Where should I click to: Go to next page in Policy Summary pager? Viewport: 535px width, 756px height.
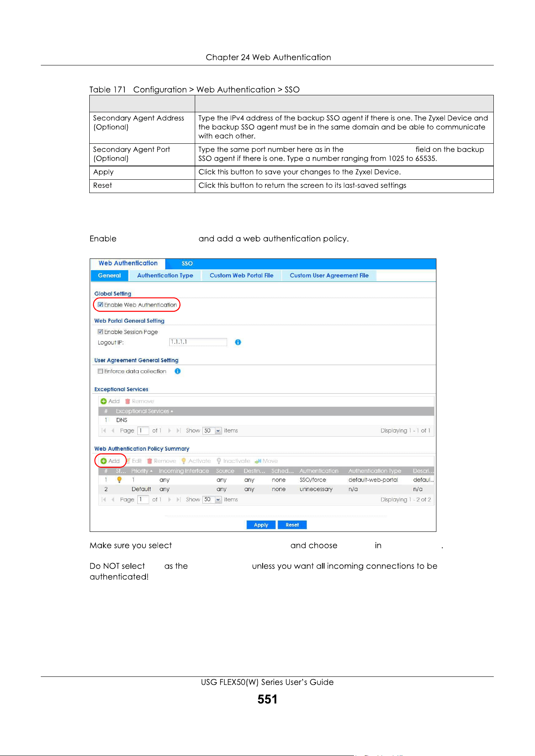coord(169,500)
